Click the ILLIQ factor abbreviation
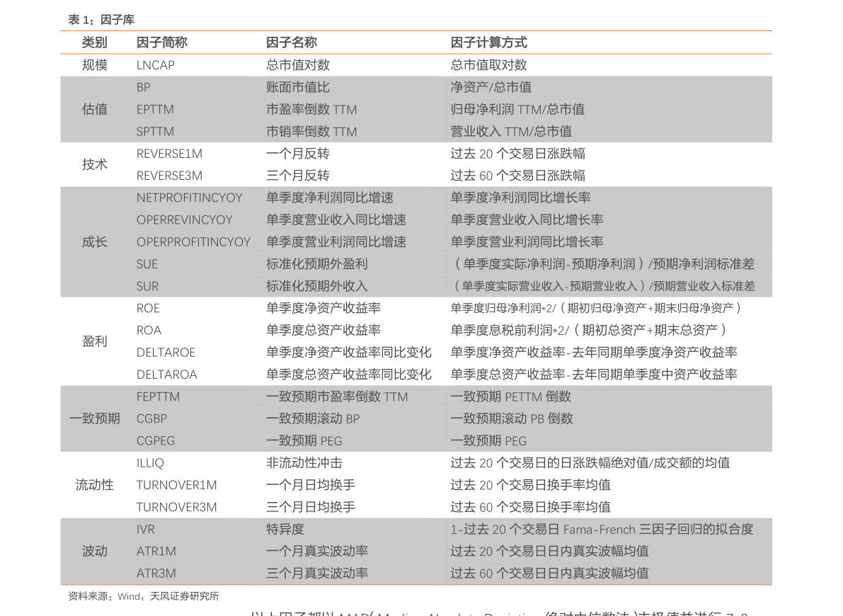The height and width of the screenshot is (616, 843). [x=150, y=463]
